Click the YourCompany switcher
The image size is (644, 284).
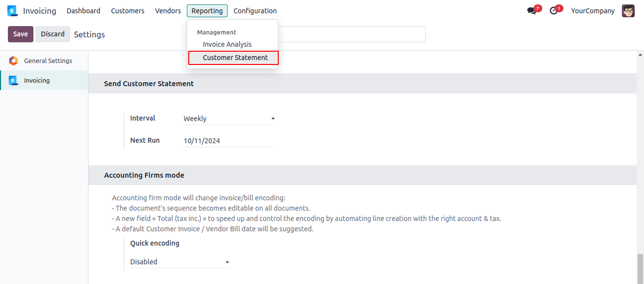point(593,11)
